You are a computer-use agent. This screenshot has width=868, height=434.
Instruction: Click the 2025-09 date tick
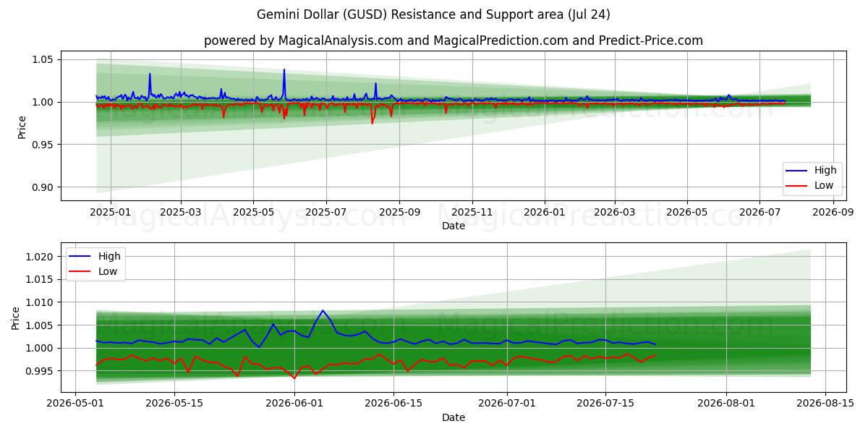pos(399,212)
